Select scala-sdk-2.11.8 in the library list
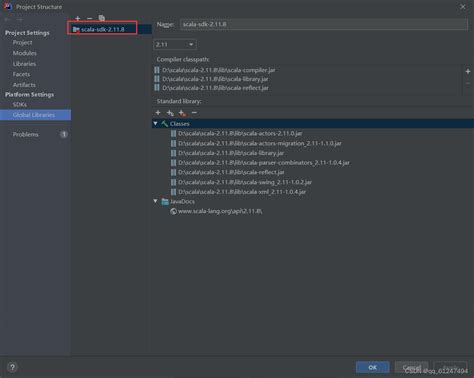Image resolution: width=474 pixels, height=378 pixels. point(102,29)
